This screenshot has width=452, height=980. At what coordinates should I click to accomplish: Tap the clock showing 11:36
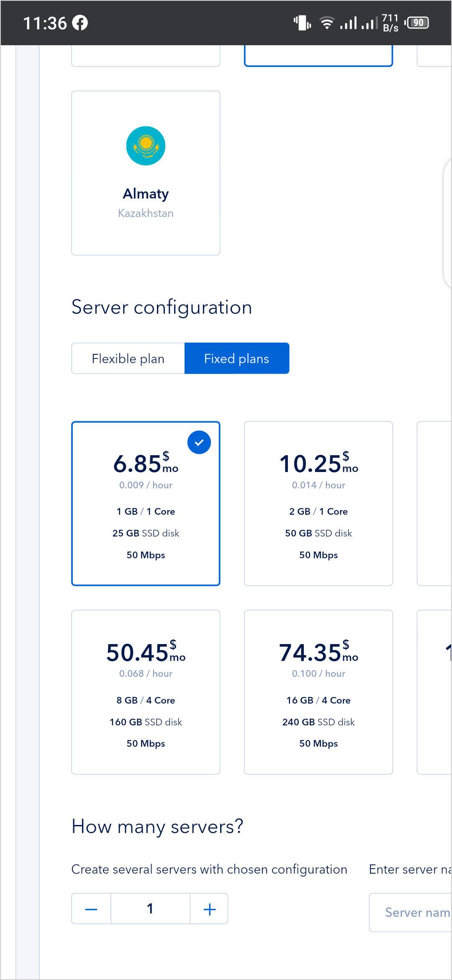pos(45,23)
